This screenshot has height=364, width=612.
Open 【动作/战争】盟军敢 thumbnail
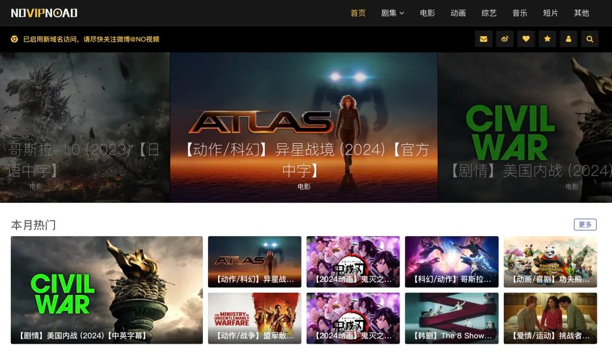point(254,318)
